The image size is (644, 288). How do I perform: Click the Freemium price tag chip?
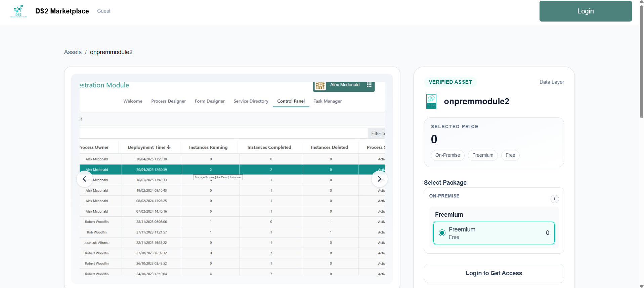click(483, 155)
